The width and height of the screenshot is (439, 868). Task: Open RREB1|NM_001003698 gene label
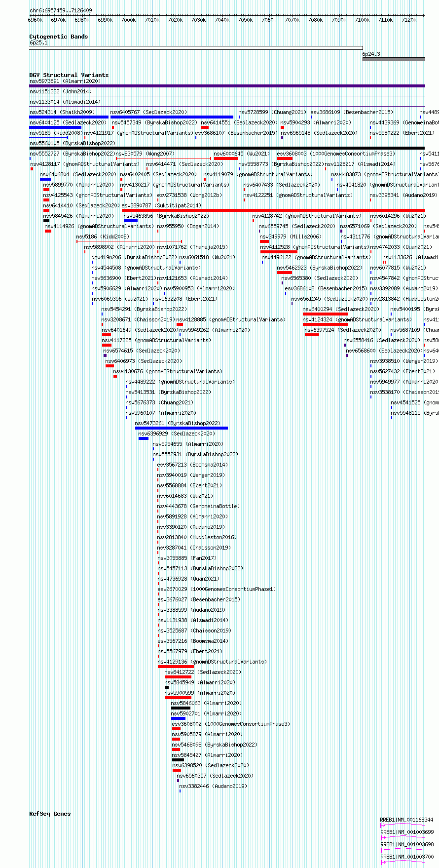tap(407, 845)
